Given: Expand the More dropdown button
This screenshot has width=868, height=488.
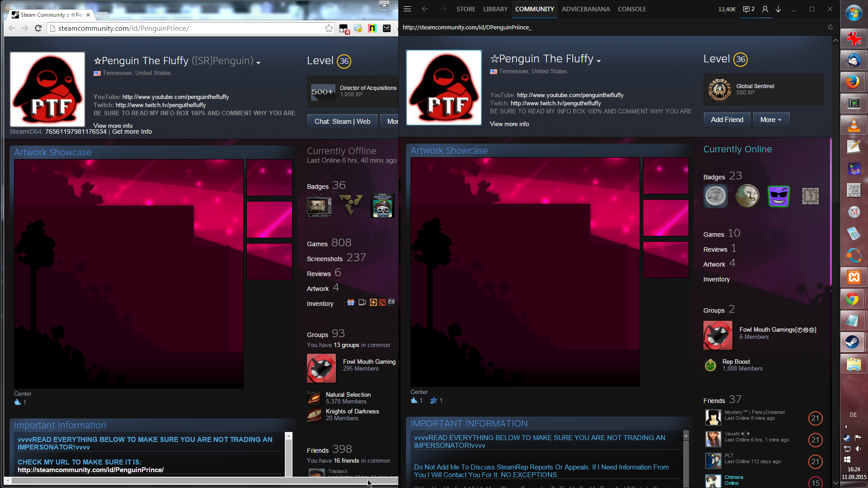Looking at the screenshot, I should pyautogui.click(x=771, y=120).
